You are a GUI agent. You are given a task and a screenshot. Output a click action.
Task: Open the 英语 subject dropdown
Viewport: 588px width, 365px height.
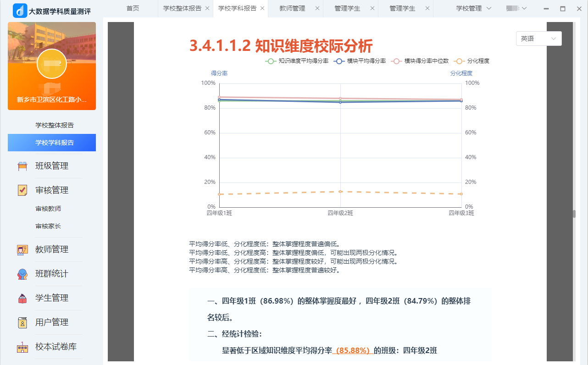point(538,39)
